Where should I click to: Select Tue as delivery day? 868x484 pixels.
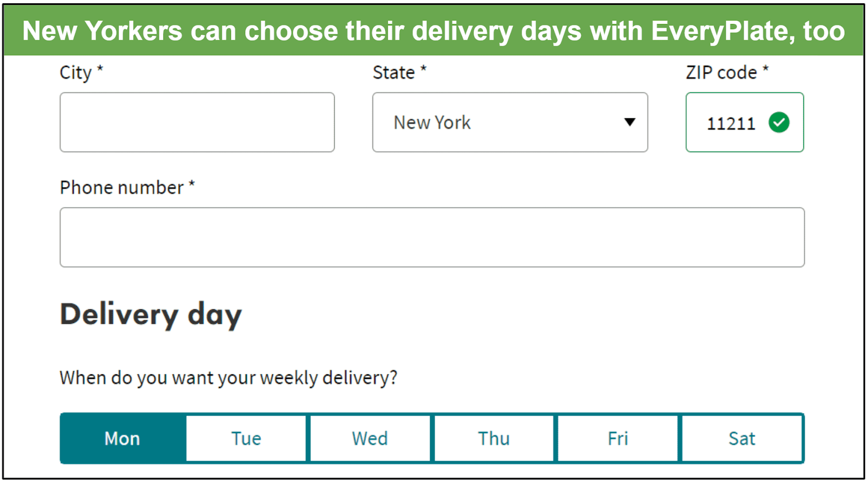click(x=246, y=438)
